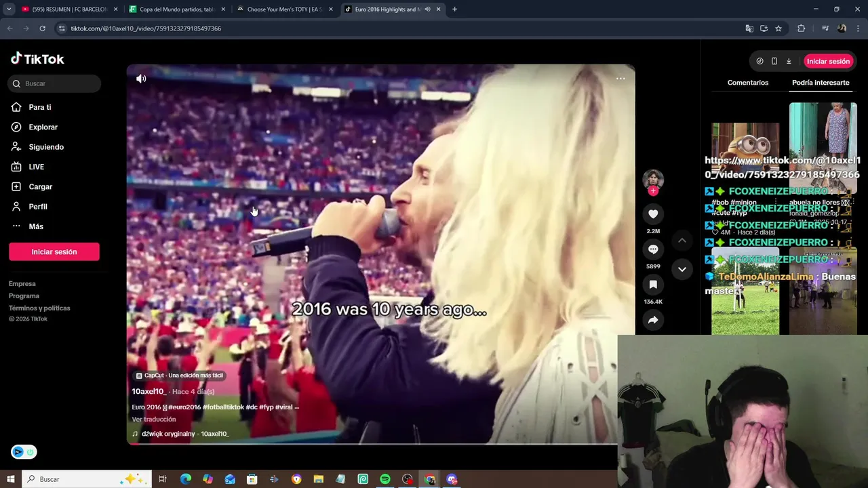The width and height of the screenshot is (868, 488).
Task: Mute Euro 2016 tab via speaker icon
Action: pos(427,9)
